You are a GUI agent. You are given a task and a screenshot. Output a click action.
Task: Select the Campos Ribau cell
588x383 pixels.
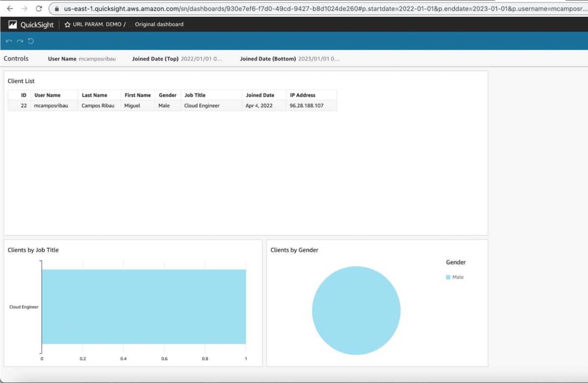pyautogui.click(x=99, y=105)
